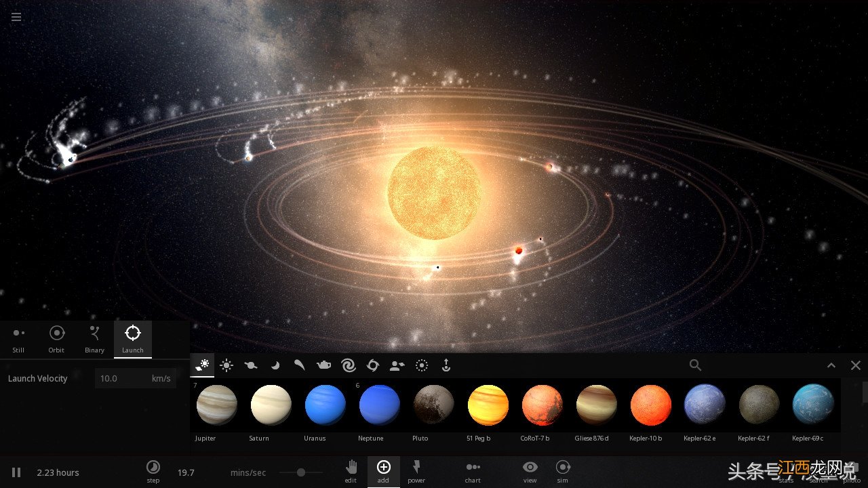Click the add panel vertical scrollbar
The width and height of the screenshot is (868, 488).
(x=865, y=392)
